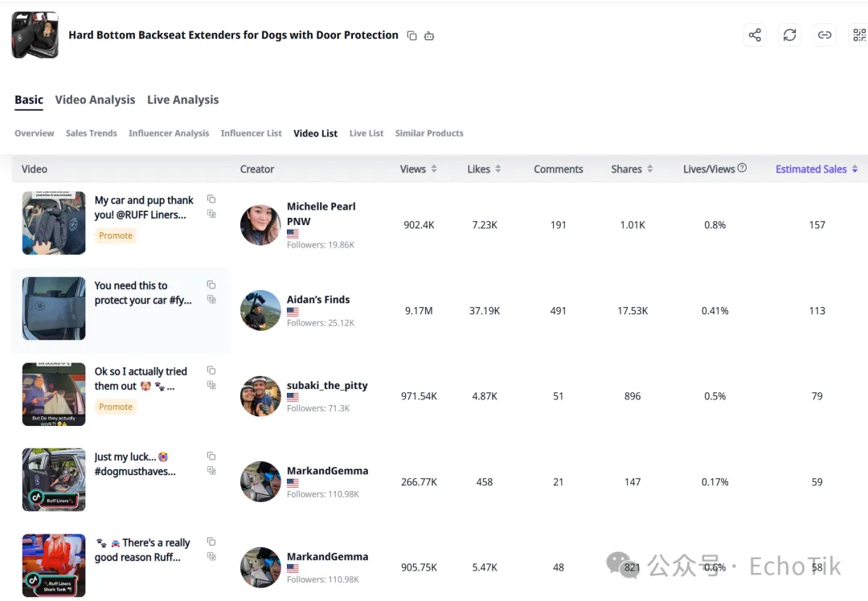This screenshot has width=868, height=601.
Task: Click the product image thumbnail in header
Action: [x=35, y=35]
